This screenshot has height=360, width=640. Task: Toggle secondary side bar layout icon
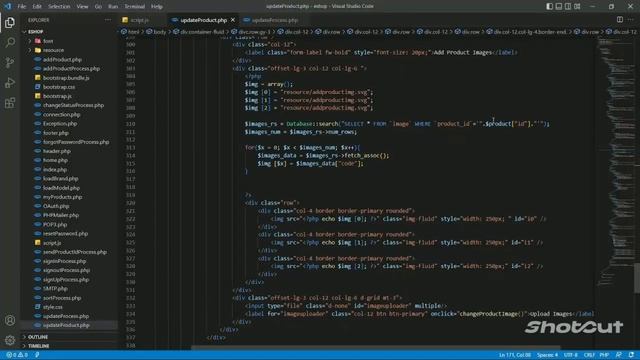568,6
